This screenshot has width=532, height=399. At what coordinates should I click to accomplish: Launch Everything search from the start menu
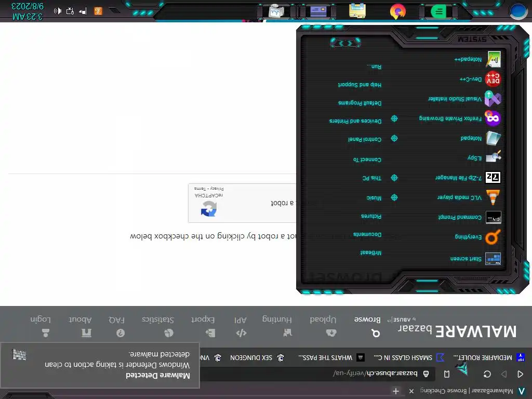click(477, 237)
